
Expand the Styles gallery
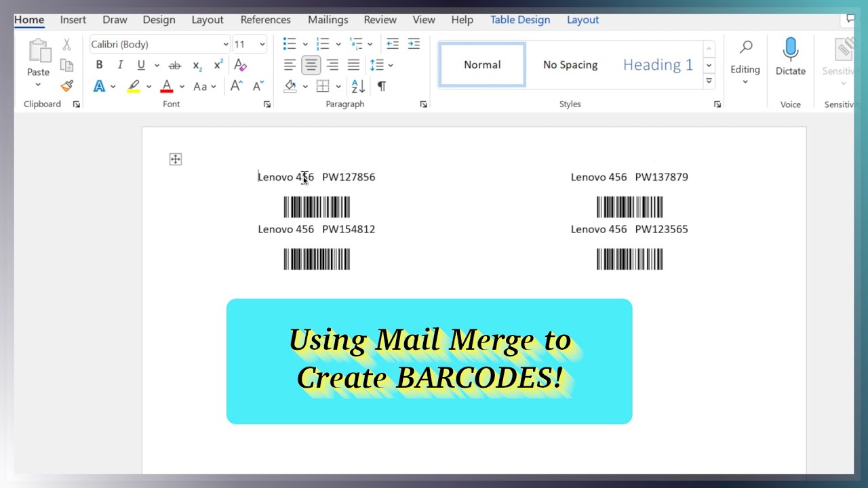pos(709,81)
